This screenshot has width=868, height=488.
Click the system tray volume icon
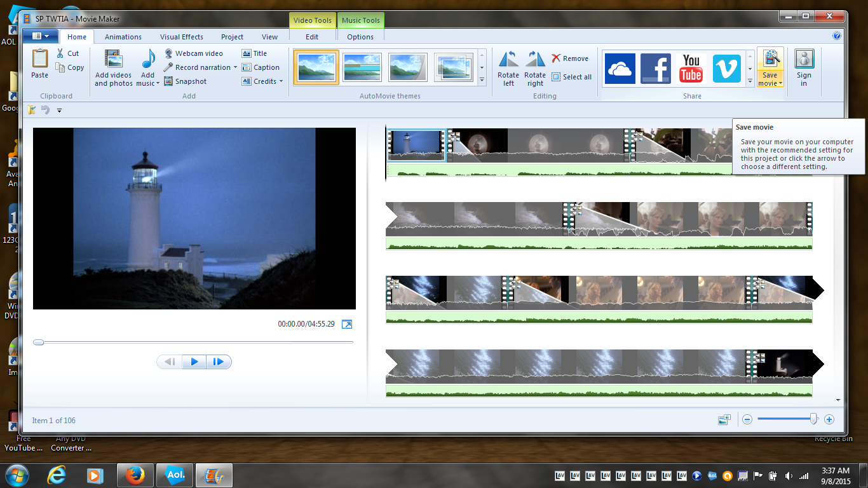[x=789, y=475]
